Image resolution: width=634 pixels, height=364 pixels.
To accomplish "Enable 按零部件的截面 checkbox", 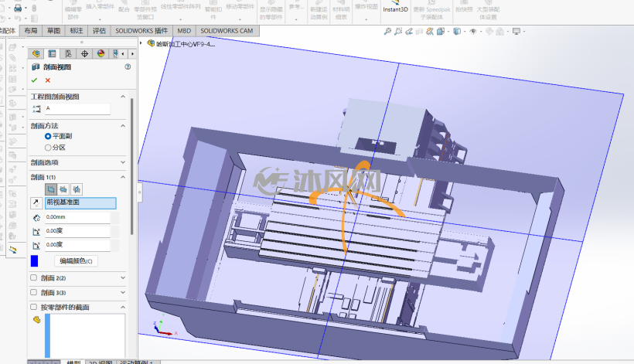I will coord(33,307).
